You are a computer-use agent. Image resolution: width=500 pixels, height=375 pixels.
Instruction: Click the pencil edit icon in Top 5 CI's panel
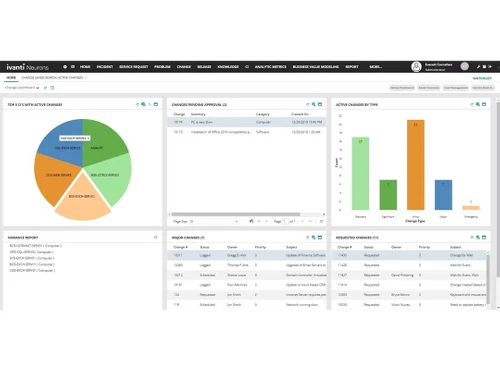click(150, 104)
